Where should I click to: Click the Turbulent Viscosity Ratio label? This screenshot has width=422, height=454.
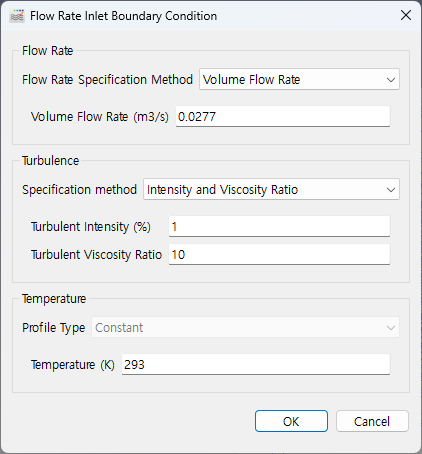[96, 255]
